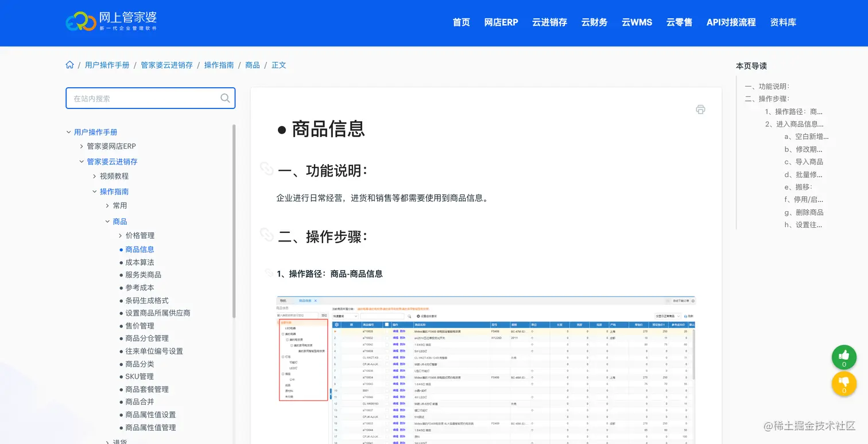Jump to f、停用/启 in page outline
The height and width of the screenshot is (444, 868).
click(x=804, y=200)
